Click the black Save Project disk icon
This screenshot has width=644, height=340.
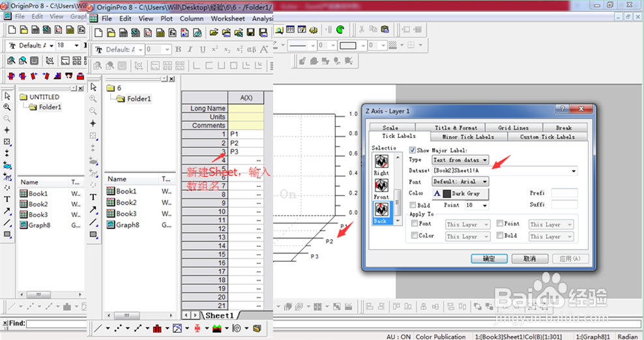pos(250,33)
